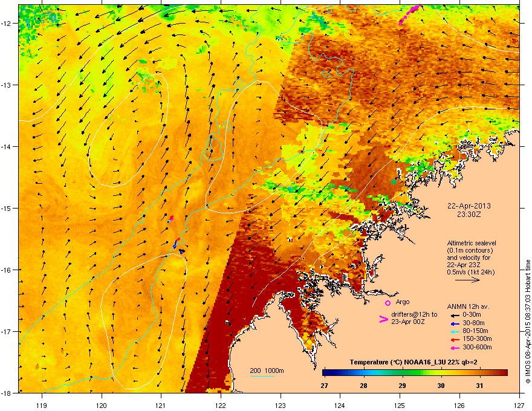Click the magenta 300-600m arrow legend icon

pyautogui.click(x=455, y=348)
